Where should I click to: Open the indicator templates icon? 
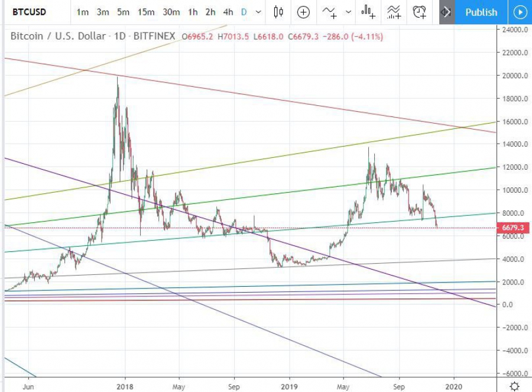tap(394, 12)
